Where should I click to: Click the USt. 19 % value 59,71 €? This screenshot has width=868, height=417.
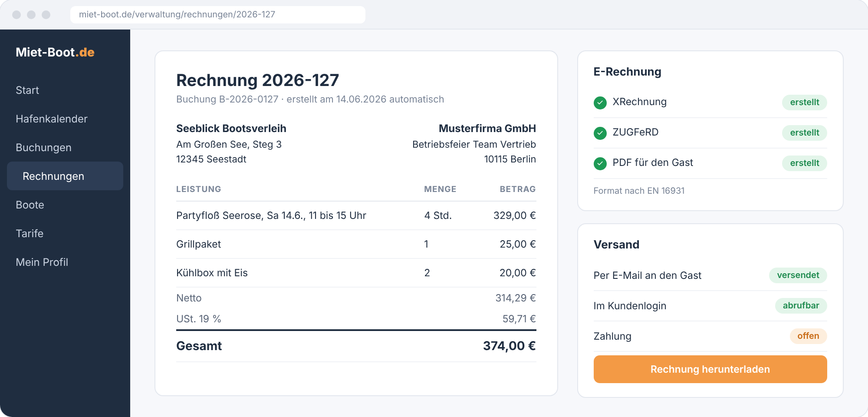tap(519, 319)
